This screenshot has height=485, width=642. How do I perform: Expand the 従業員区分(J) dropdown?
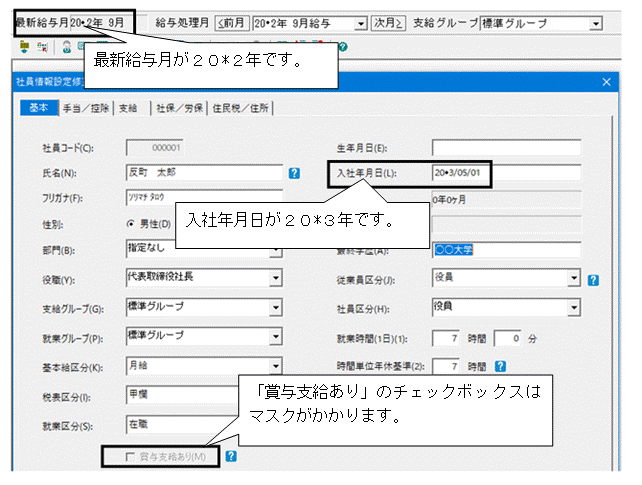tap(574, 278)
